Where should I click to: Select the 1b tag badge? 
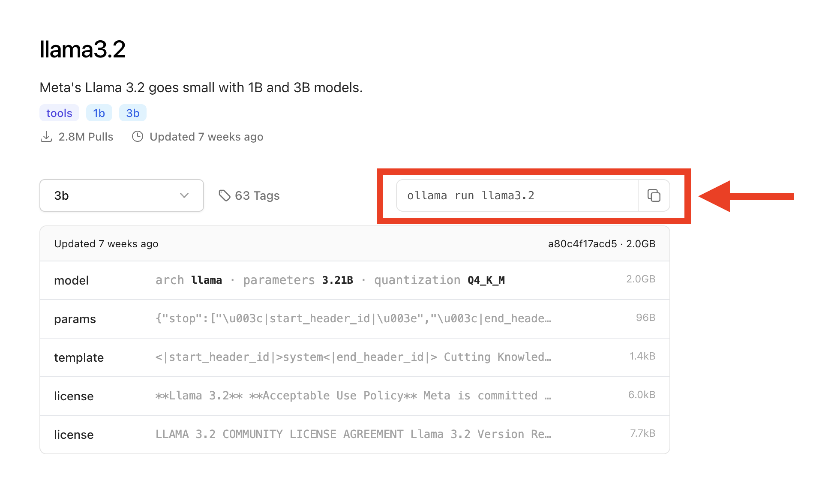click(99, 113)
